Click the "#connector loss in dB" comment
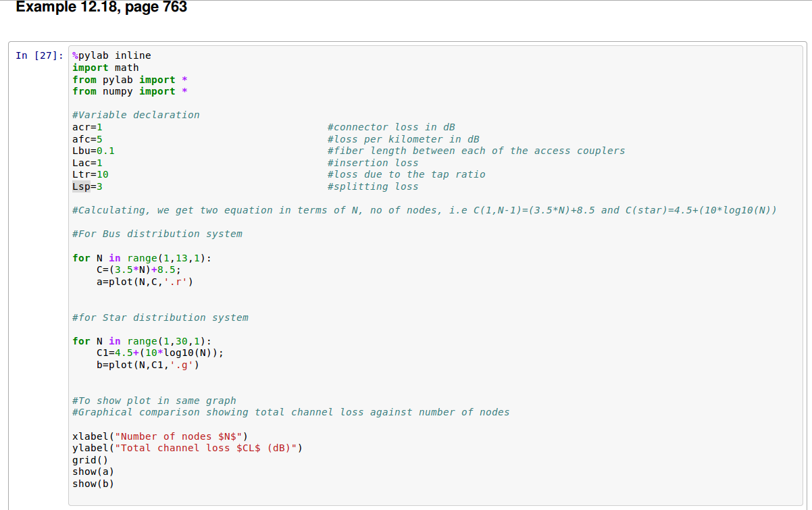Screen dimensions: 812x510 (390, 127)
